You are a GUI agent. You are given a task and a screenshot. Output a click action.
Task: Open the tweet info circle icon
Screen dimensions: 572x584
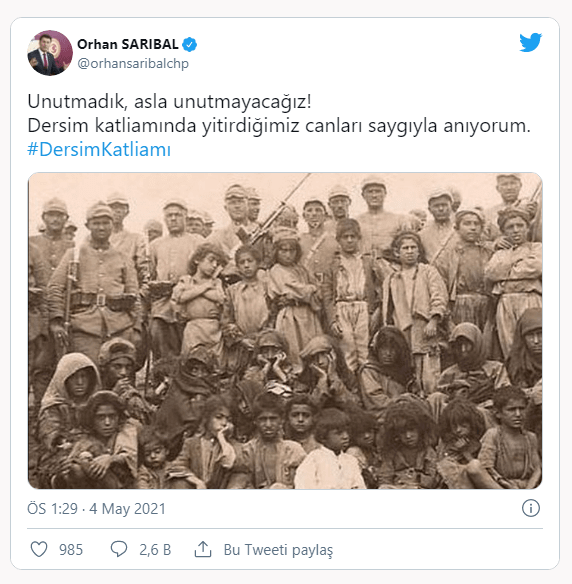pyautogui.click(x=531, y=508)
